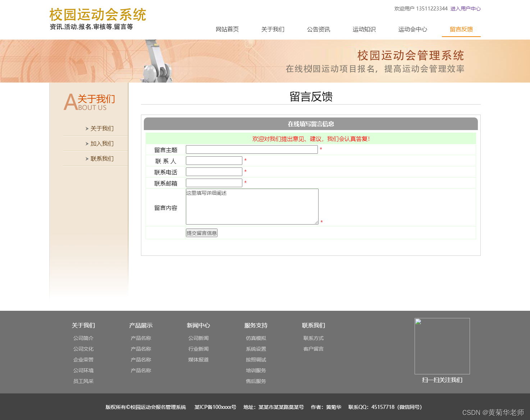The height and width of the screenshot is (420, 530).
Task: Click the 校园运动会系统 site logo title
Action: [x=98, y=15]
